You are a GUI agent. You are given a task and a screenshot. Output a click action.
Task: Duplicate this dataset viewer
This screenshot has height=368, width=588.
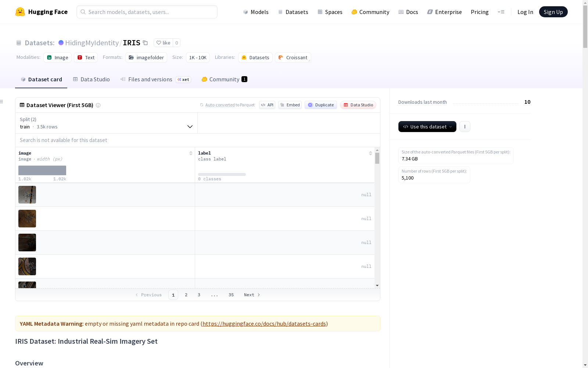point(321,105)
